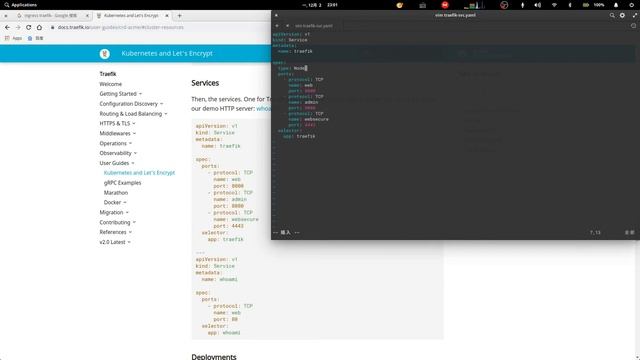Click the Deployments heading
Viewport: 640px width, 360px height.
(x=214, y=357)
